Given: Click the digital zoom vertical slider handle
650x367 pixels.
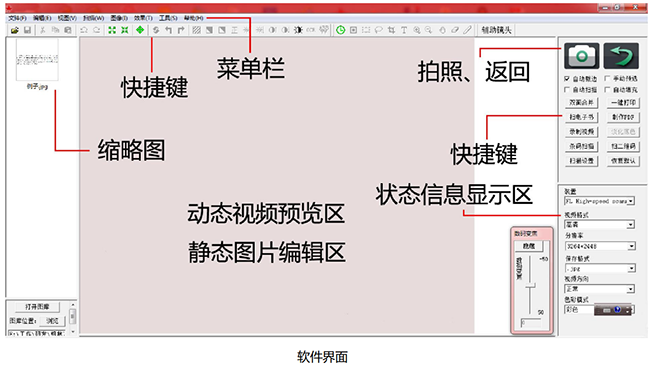Looking at the screenshot, I should [x=530, y=286].
